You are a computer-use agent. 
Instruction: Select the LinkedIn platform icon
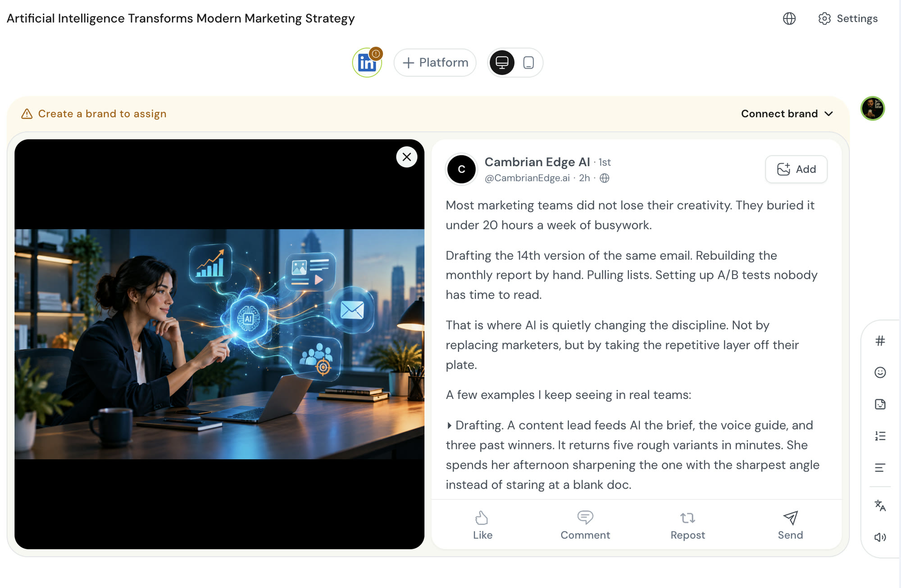pos(367,63)
